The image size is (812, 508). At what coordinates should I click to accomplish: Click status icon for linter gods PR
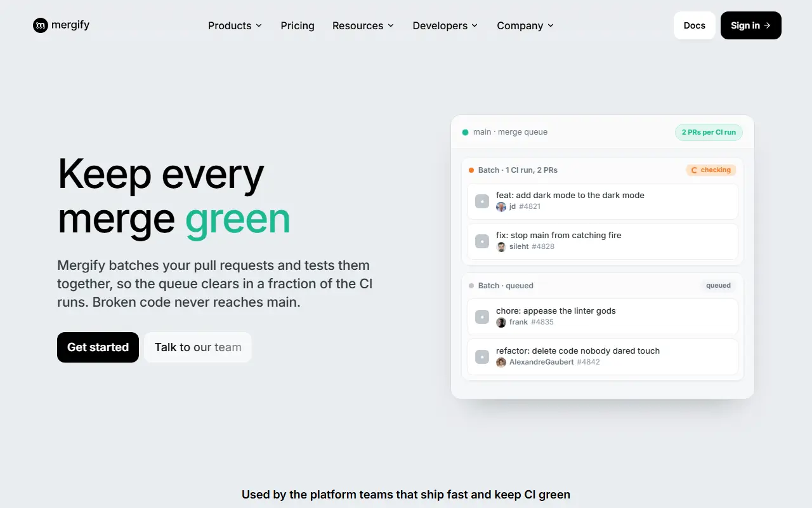click(482, 317)
